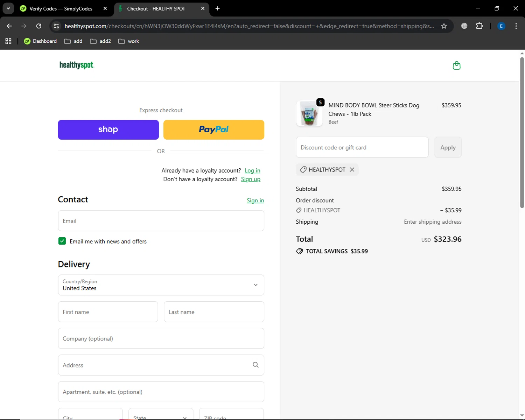Click the Sign in link beside Contact
This screenshot has width=525, height=420.
click(x=255, y=201)
